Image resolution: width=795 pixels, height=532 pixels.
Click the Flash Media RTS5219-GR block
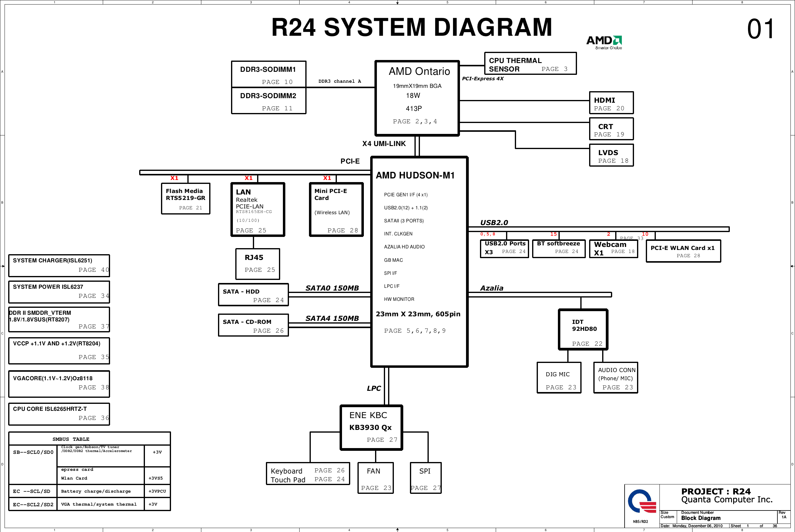click(186, 199)
